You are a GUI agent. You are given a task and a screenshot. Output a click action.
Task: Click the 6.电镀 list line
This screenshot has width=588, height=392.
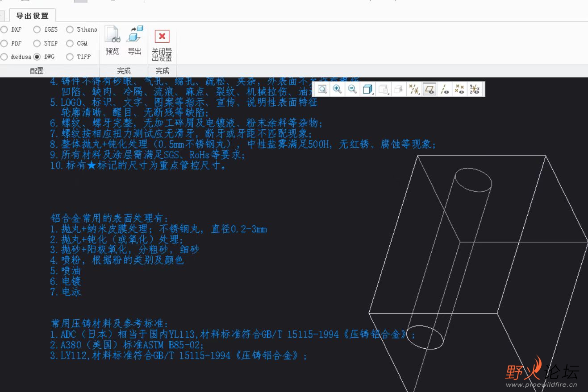click(x=65, y=281)
